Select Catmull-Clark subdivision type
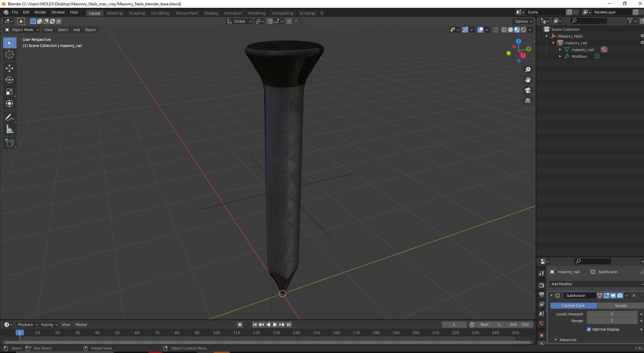This screenshot has height=353, width=644. 573,306
